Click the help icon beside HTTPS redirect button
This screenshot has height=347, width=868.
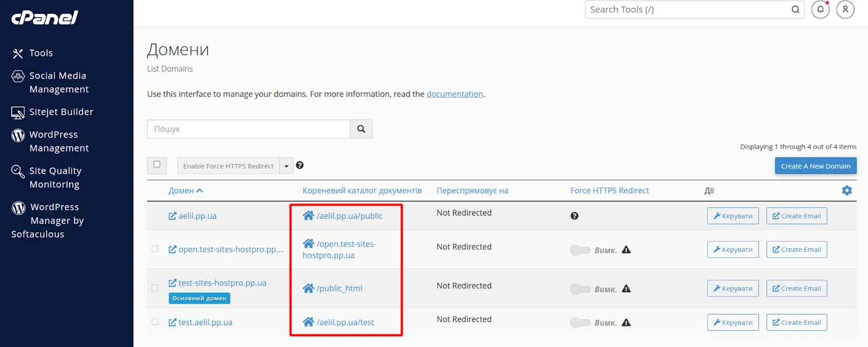point(299,165)
